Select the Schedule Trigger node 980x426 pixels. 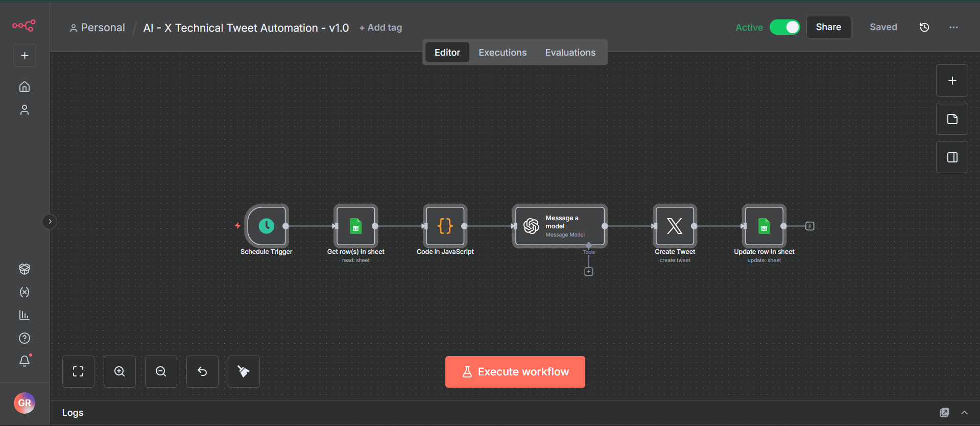(267, 226)
